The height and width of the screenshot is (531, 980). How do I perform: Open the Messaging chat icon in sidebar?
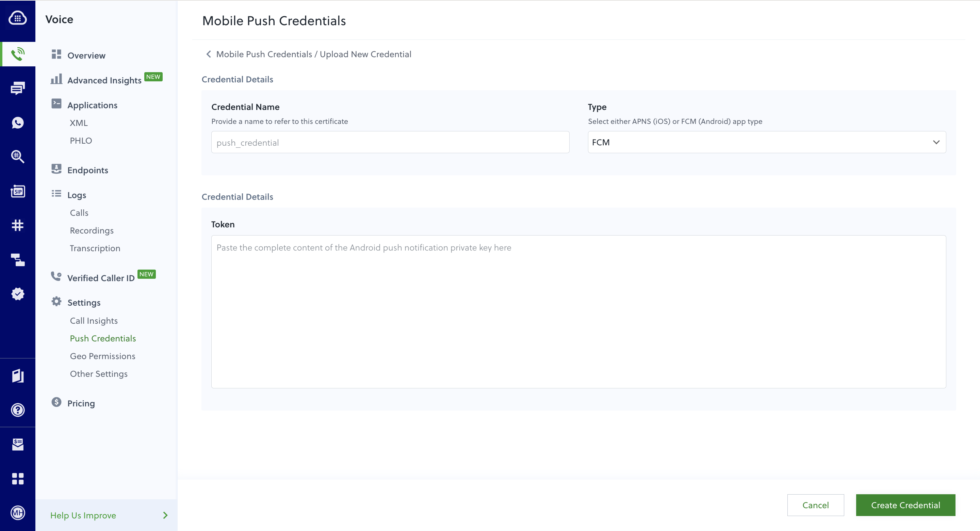coord(17,88)
